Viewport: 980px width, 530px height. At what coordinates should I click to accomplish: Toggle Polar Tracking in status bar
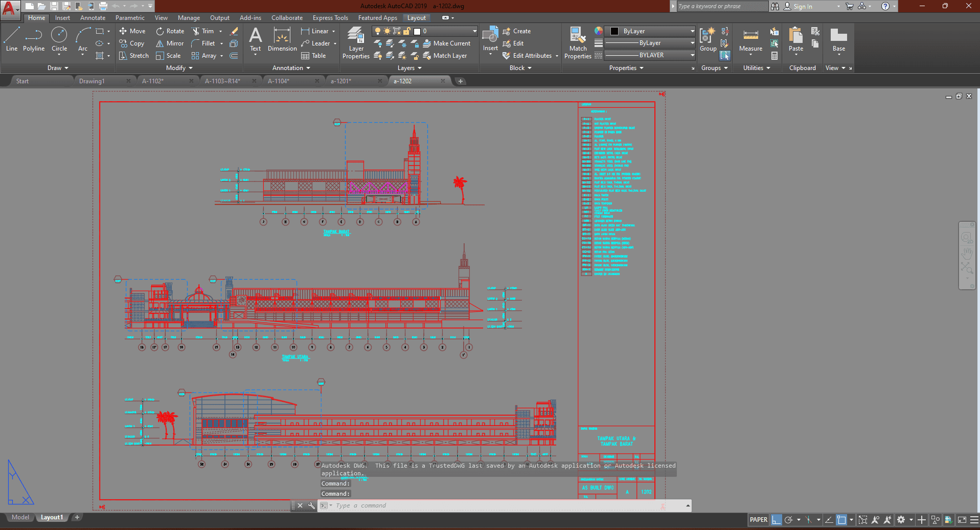pyautogui.click(x=789, y=520)
